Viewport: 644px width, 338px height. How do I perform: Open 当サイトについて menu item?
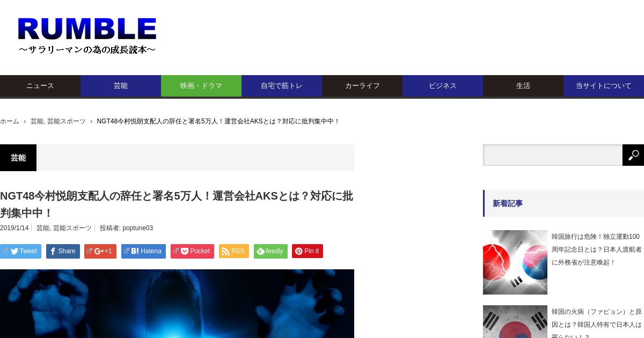coord(604,86)
